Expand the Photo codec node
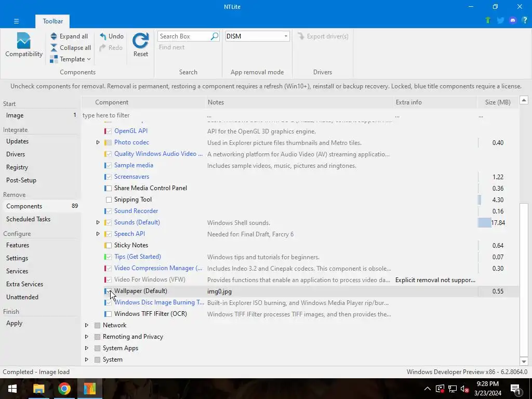 click(98, 142)
